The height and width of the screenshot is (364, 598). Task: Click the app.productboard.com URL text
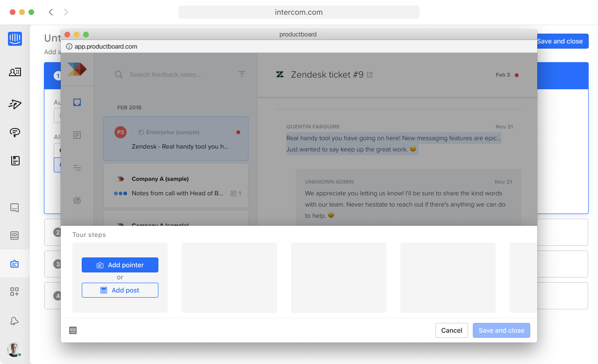pyautogui.click(x=106, y=46)
